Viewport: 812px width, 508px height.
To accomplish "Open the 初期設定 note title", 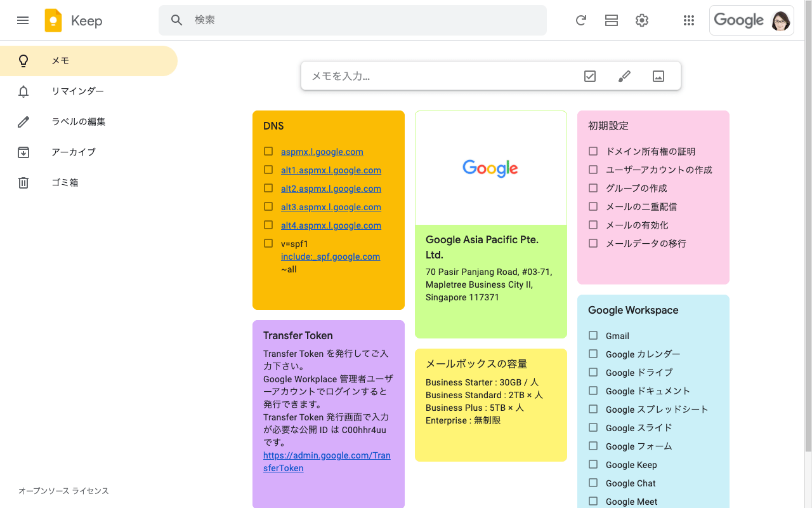I will (x=608, y=126).
